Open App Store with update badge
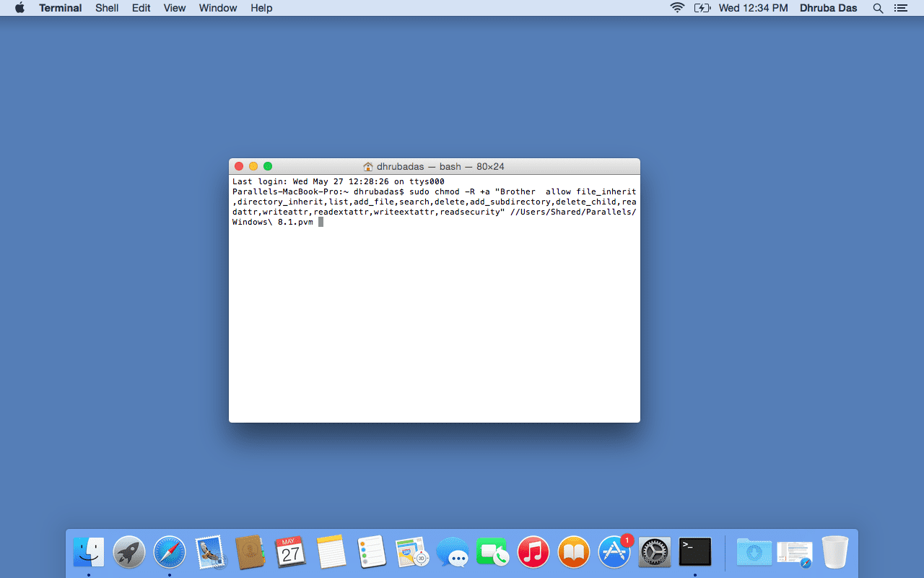This screenshot has width=924, height=578. (614, 553)
